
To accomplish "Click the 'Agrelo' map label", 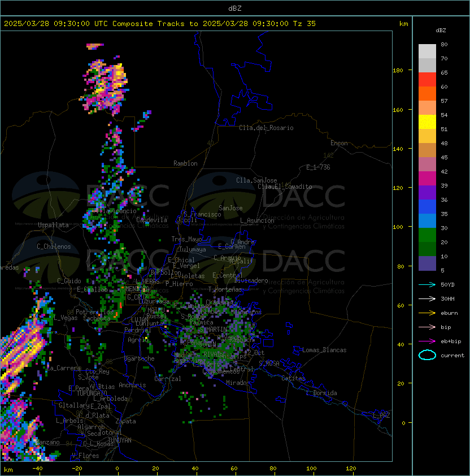I will coord(138,340).
